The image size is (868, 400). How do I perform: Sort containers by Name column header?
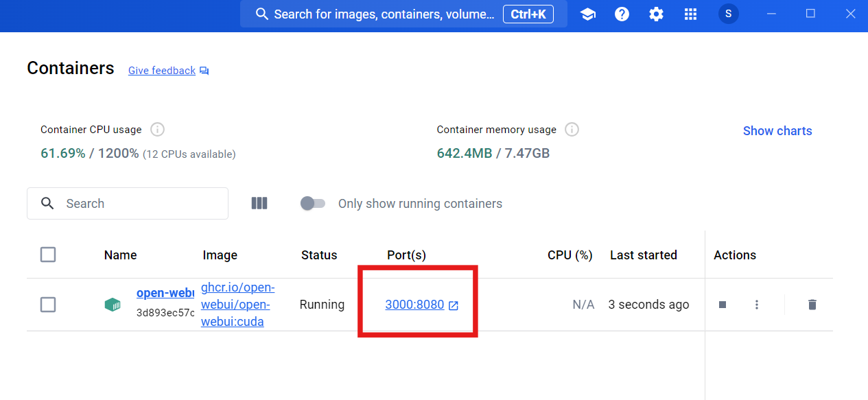pos(120,255)
